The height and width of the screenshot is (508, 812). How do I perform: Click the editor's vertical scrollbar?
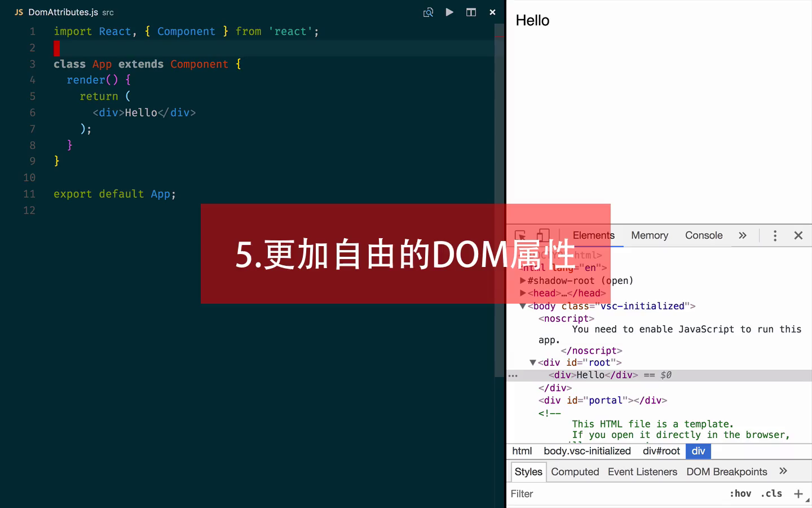click(x=499, y=200)
